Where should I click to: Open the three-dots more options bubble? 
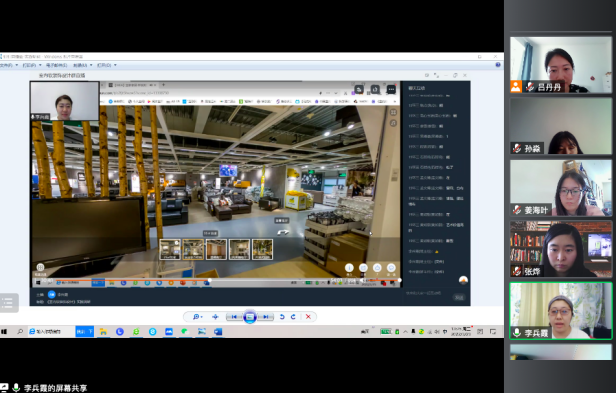391,90
